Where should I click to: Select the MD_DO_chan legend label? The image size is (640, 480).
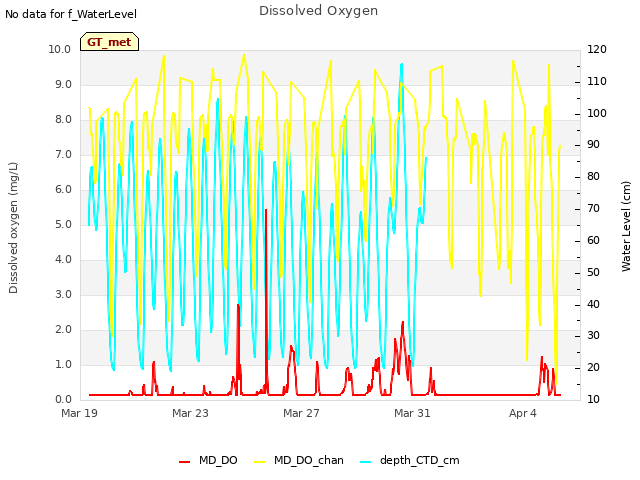(x=309, y=460)
